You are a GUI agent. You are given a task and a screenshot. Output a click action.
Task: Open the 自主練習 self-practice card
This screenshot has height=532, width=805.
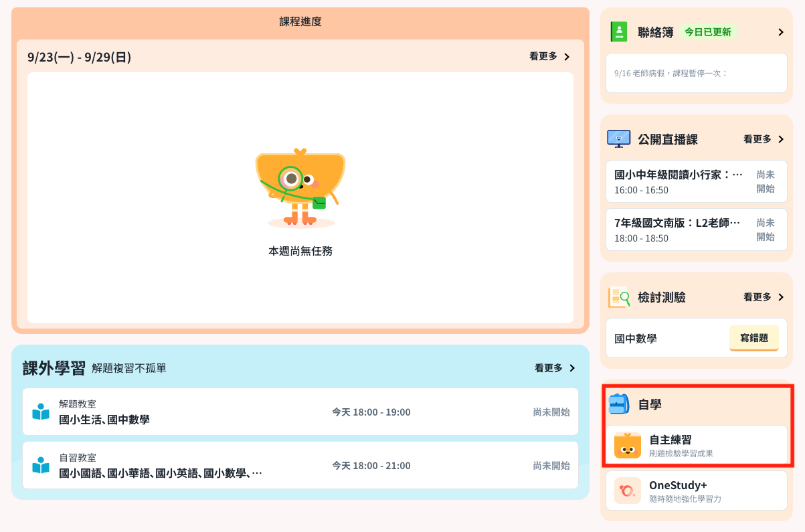(697, 445)
